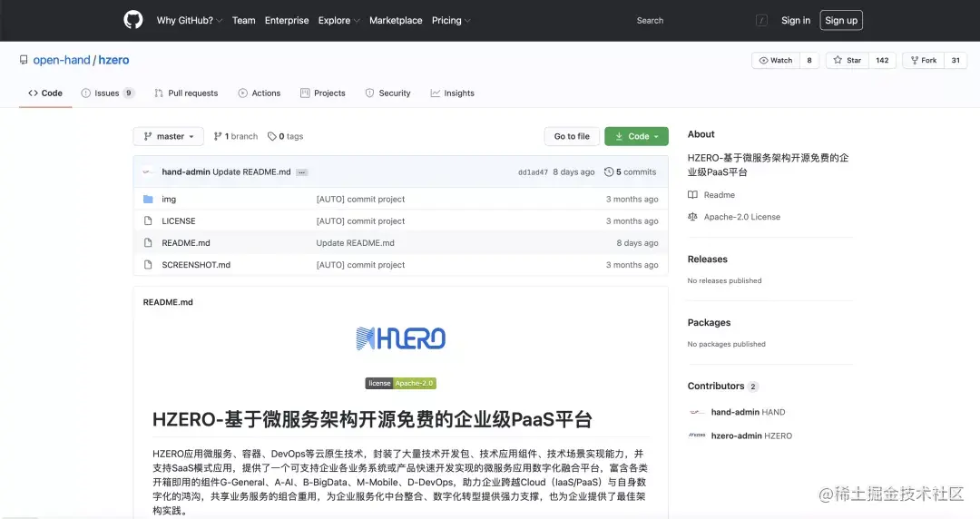The image size is (980, 519).
Task: Switch to the Projects tab
Action: click(x=322, y=93)
